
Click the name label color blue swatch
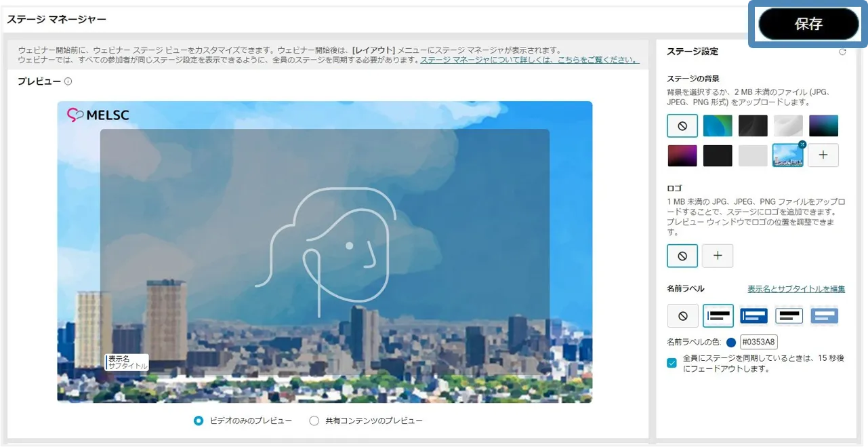click(x=731, y=343)
